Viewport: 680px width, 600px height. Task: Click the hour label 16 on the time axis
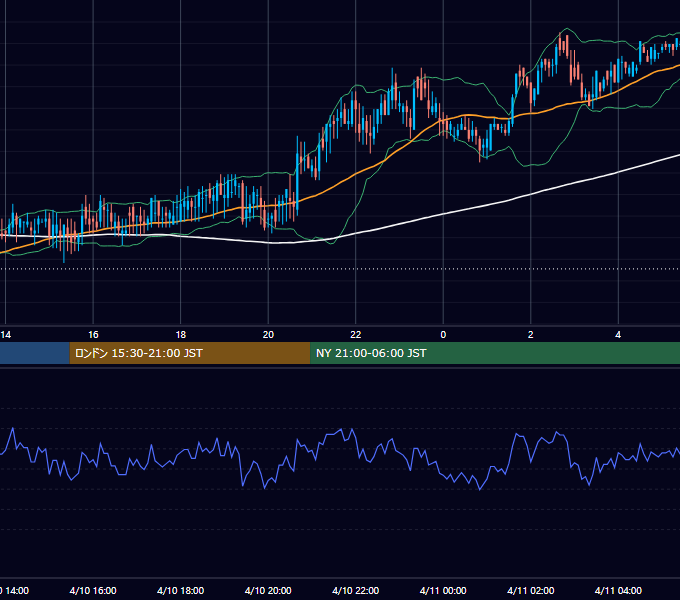coord(93,335)
